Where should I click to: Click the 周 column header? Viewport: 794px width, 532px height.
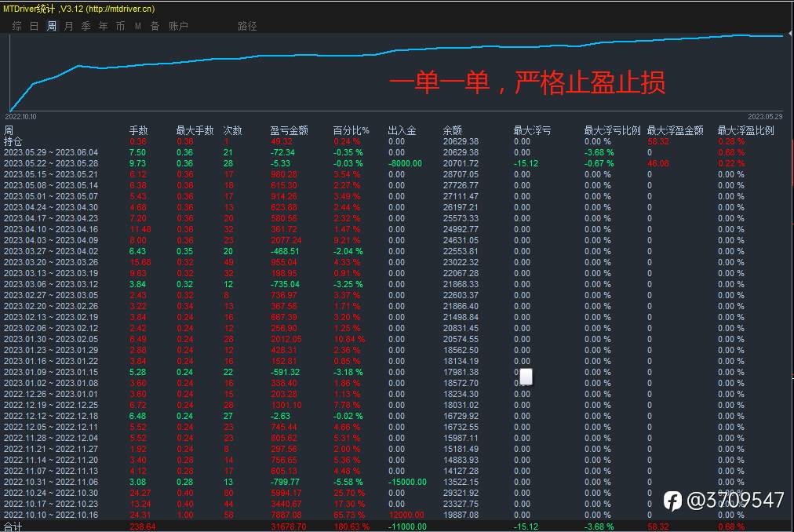9,130
